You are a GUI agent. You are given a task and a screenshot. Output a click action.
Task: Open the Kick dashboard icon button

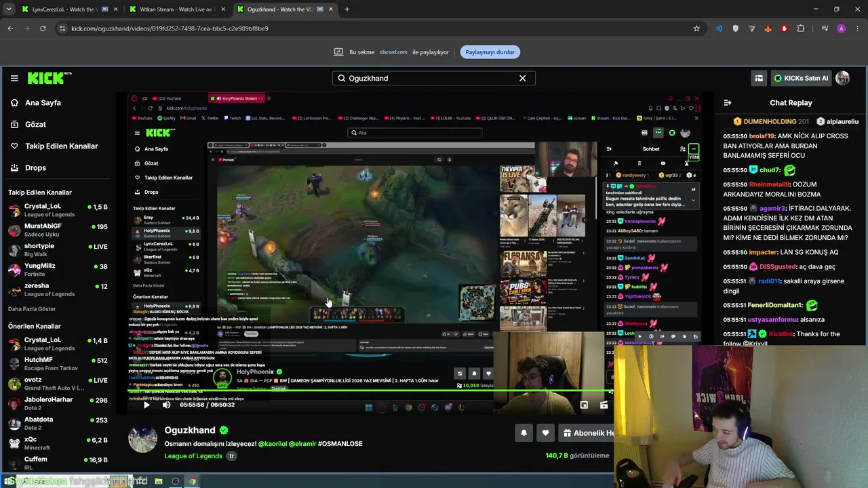coord(759,78)
